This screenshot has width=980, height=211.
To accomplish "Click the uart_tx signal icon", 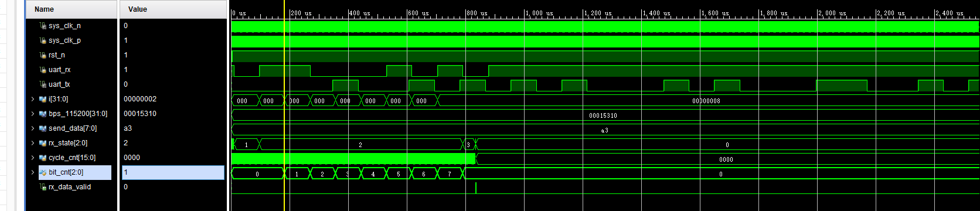I will (x=43, y=84).
